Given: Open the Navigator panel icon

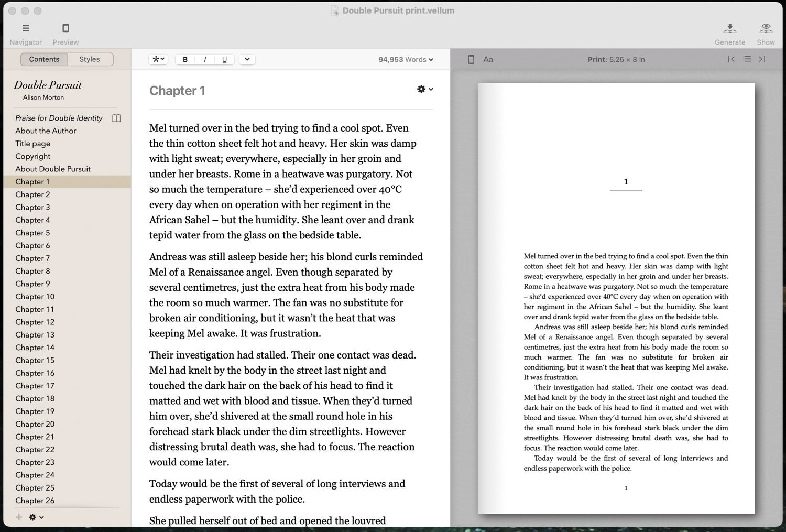Looking at the screenshot, I should coord(26,28).
